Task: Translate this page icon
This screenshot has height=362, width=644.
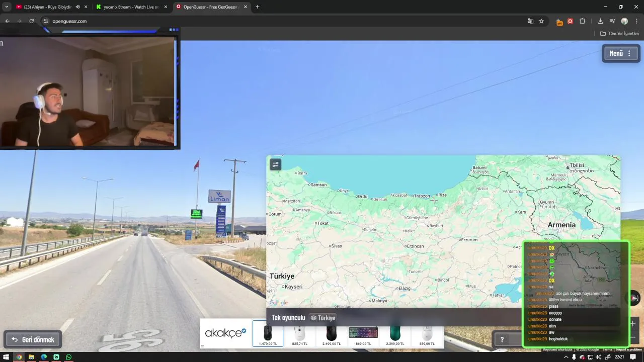Action: pos(530,21)
